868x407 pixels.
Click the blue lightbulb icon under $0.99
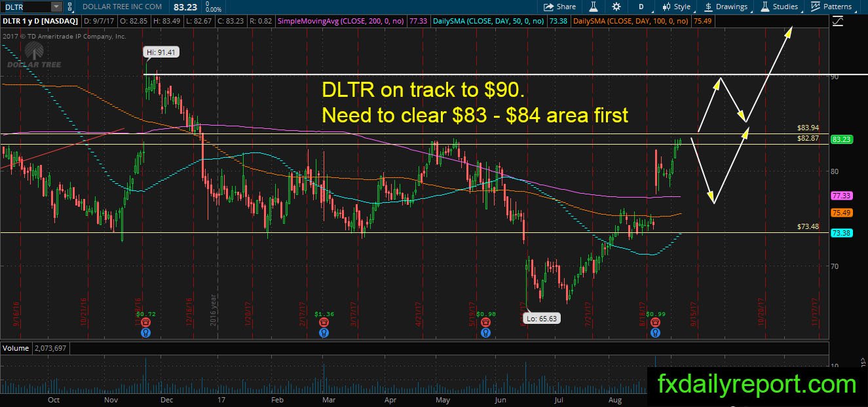655,332
